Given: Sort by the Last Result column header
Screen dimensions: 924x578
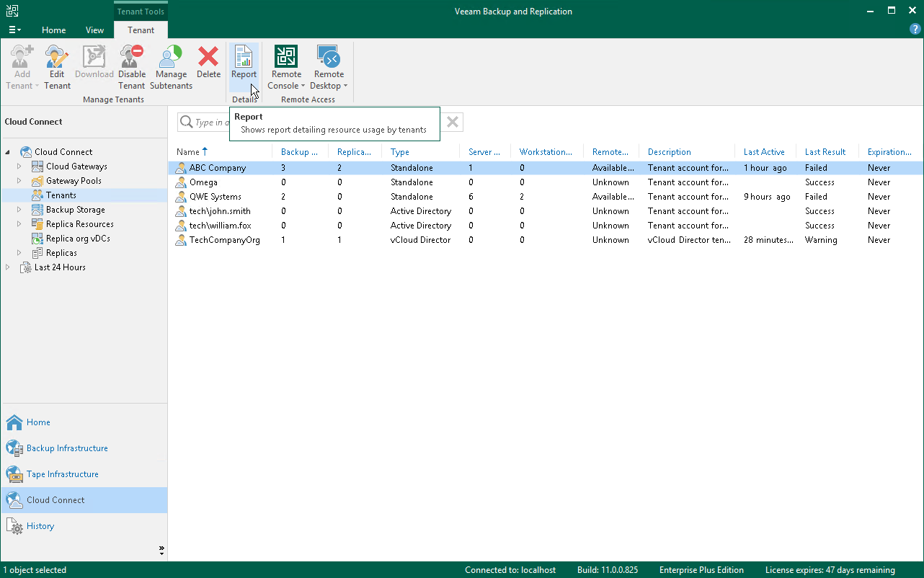Looking at the screenshot, I should [825, 152].
